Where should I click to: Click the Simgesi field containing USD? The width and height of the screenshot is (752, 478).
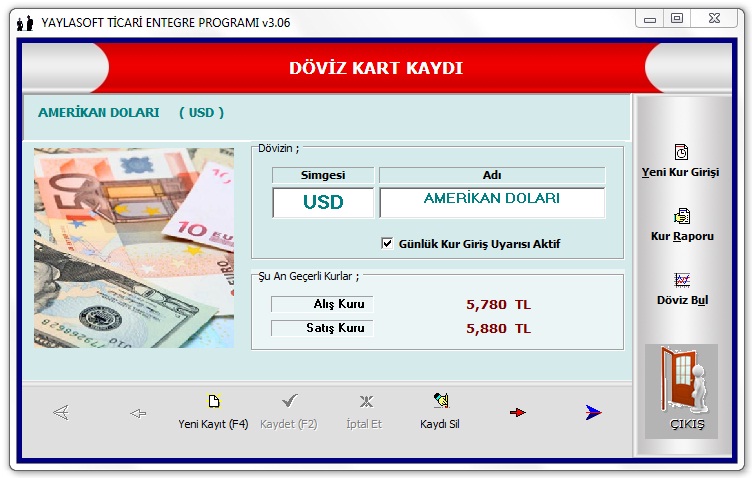(x=323, y=202)
